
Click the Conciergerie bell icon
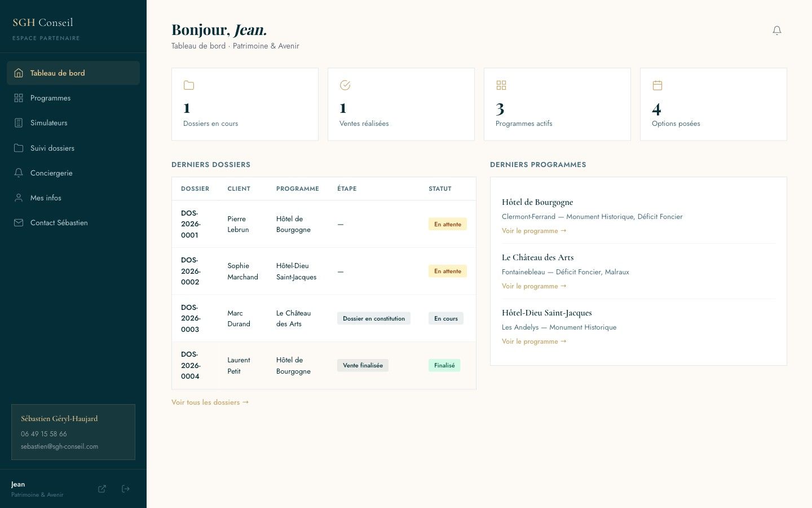(19, 173)
